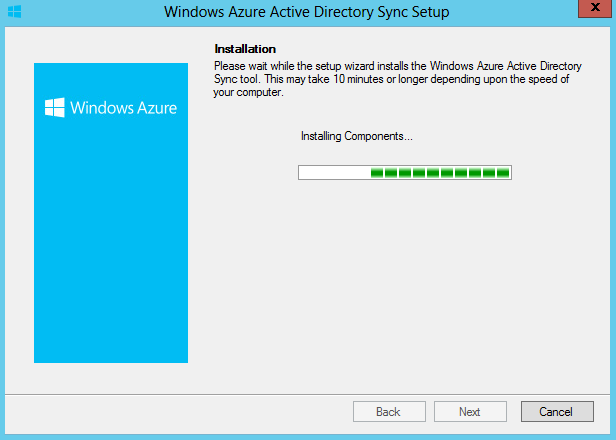This screenshot has height=440, width=616.
Task: Click the disabled Next button
Action: [470, 411]
